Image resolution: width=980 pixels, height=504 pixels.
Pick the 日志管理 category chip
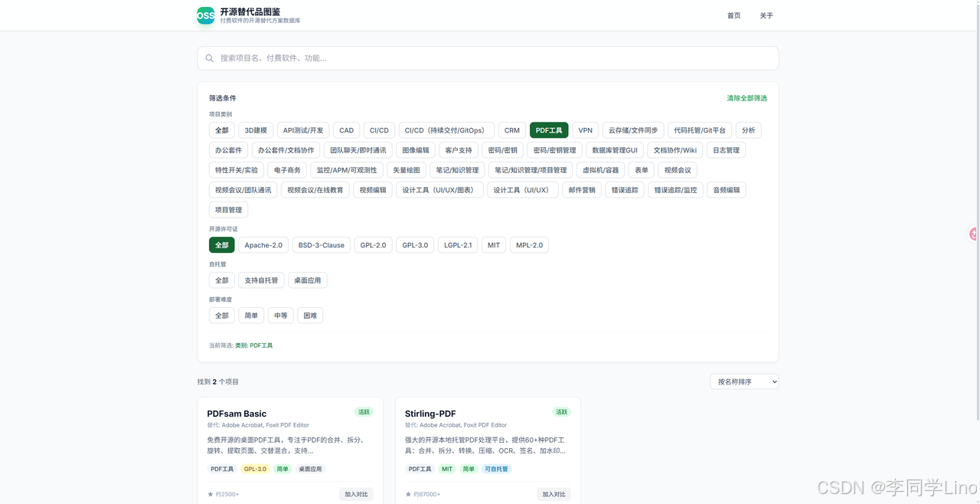[726, 150]
